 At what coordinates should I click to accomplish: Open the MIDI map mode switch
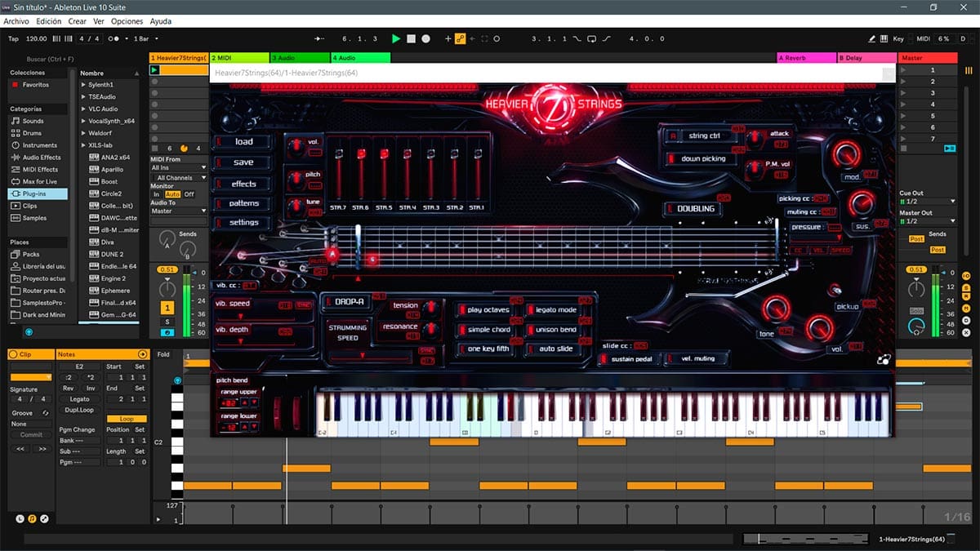click(x=923, y=38)
